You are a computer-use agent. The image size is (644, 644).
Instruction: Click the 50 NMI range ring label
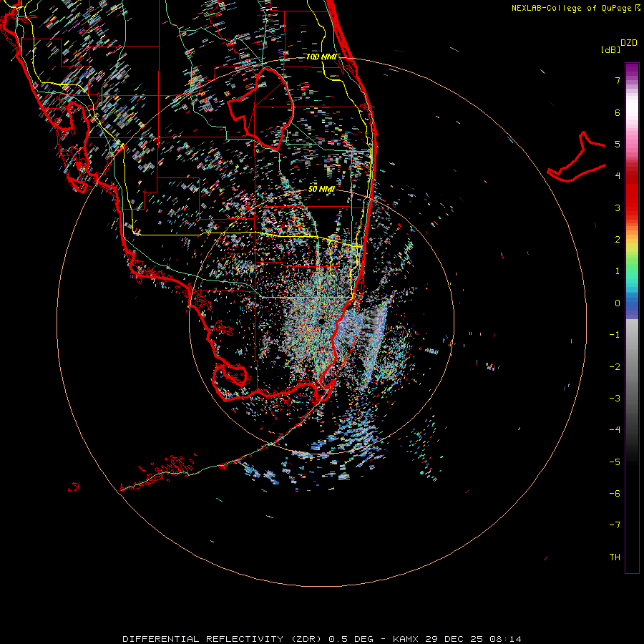click(x=321, y=189)
